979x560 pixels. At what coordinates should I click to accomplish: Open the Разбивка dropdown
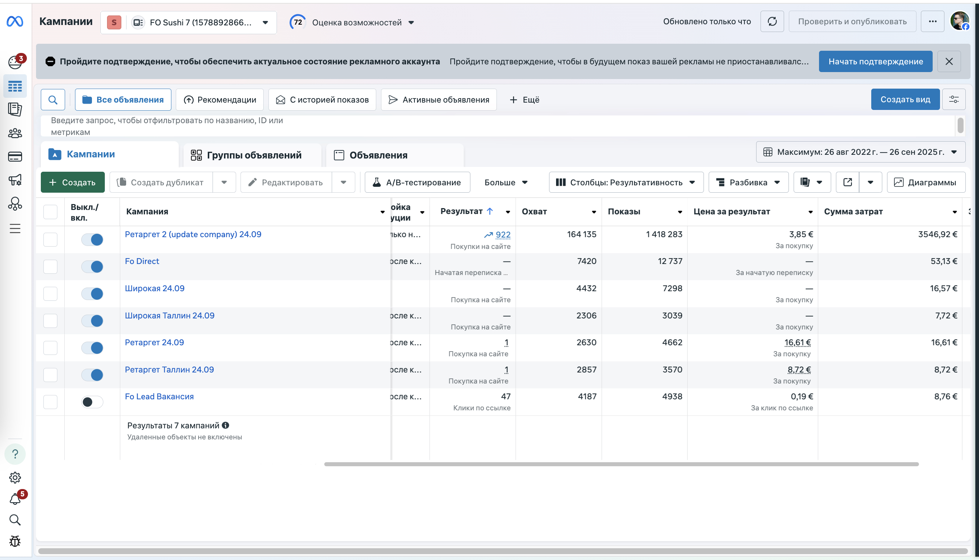point(748,182)
